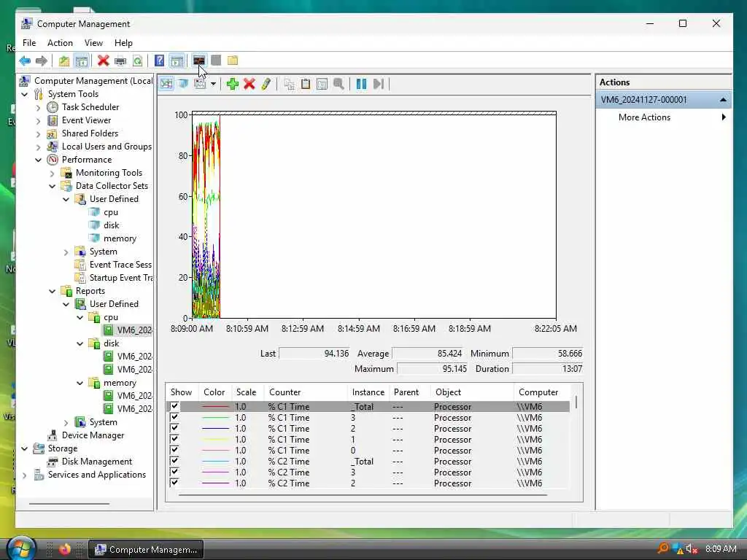
Task: Freeze display with the pause button
Action: [362, 84]
